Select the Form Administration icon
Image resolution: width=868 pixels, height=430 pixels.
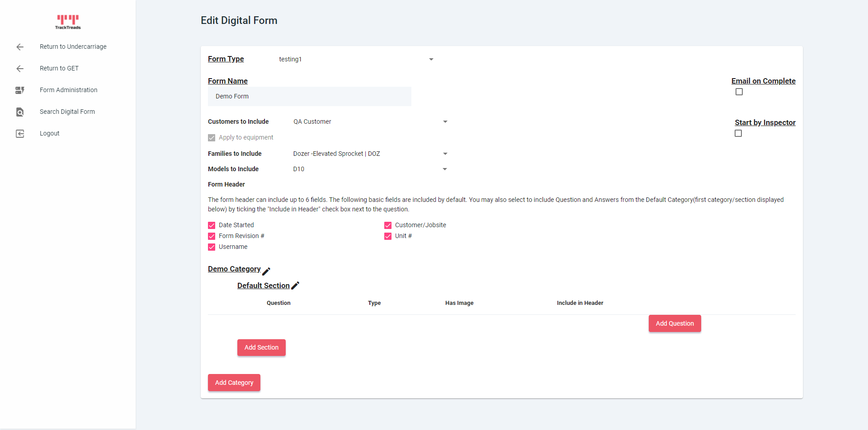pos(20,90)
